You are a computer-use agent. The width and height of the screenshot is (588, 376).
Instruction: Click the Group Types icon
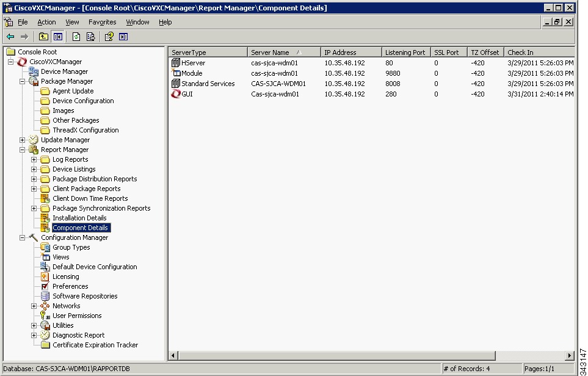tap(45, 247)
